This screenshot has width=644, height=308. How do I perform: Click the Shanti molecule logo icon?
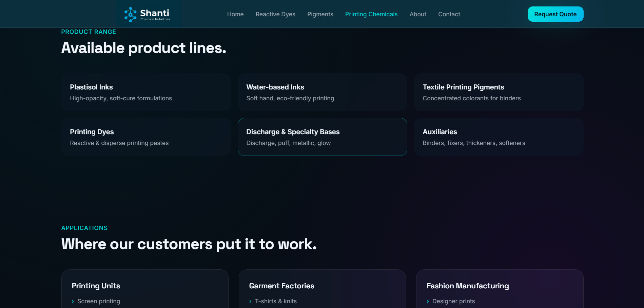pyautogui.click(x=130, y=15)
